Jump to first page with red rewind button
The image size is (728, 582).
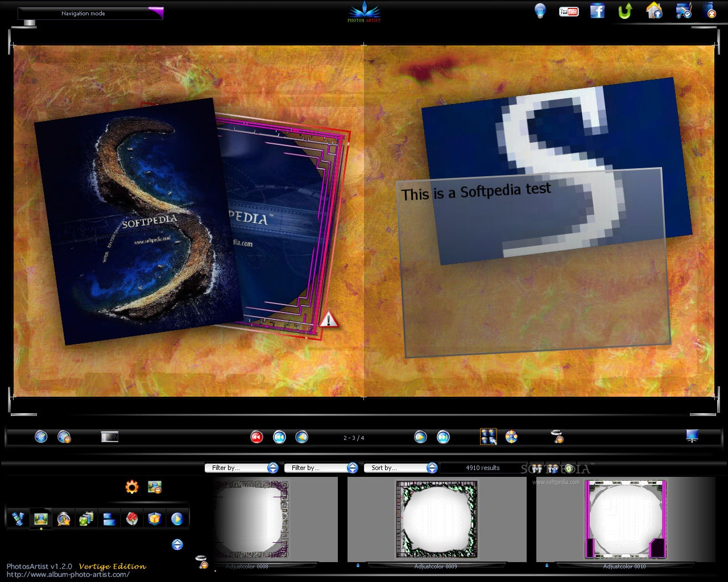click(x=257, y=436)
